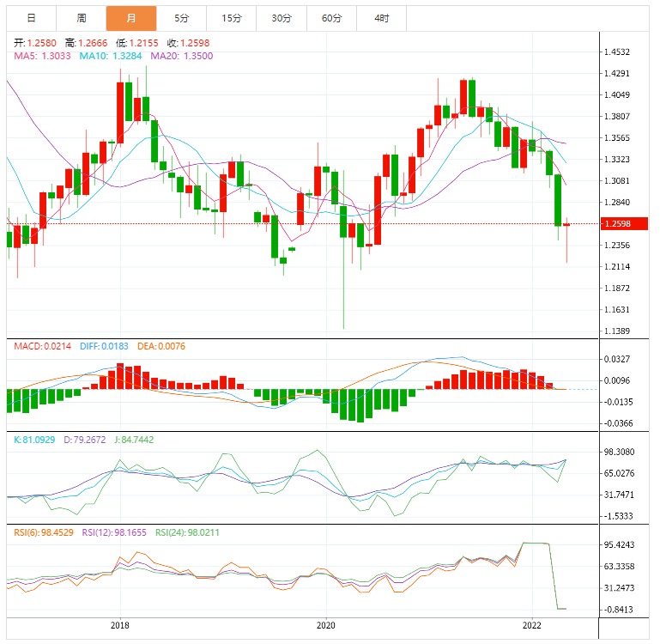Image resolution: width=660 pixels, height=644 pixels.
Task: Click the MACD:0.0214 indicator label
Action: point(43,346)
